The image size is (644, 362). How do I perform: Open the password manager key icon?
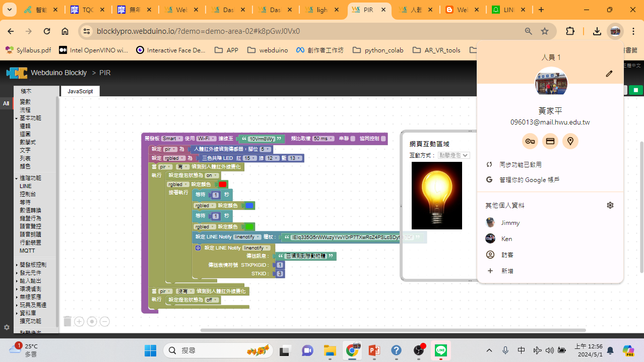click(530, 142)
